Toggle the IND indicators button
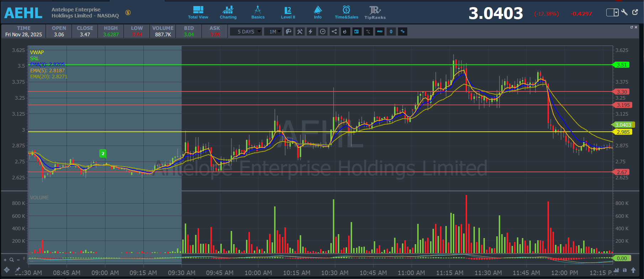Screen dimensions: 644x279 point(379,32)
